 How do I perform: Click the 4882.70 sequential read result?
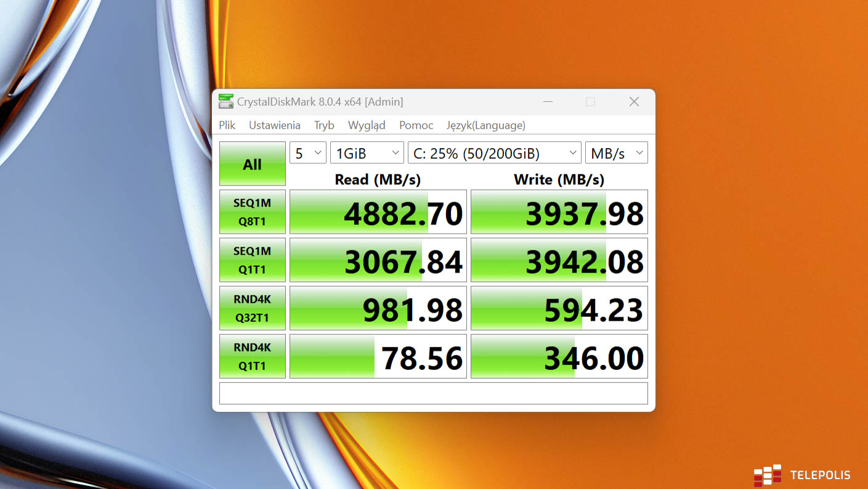pyautogui.click(x=378, y=212)
